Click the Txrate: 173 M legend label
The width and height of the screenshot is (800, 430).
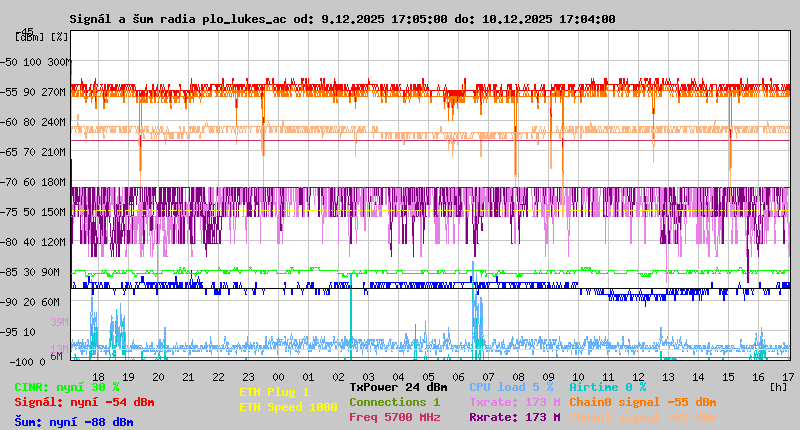coord(515,402)
